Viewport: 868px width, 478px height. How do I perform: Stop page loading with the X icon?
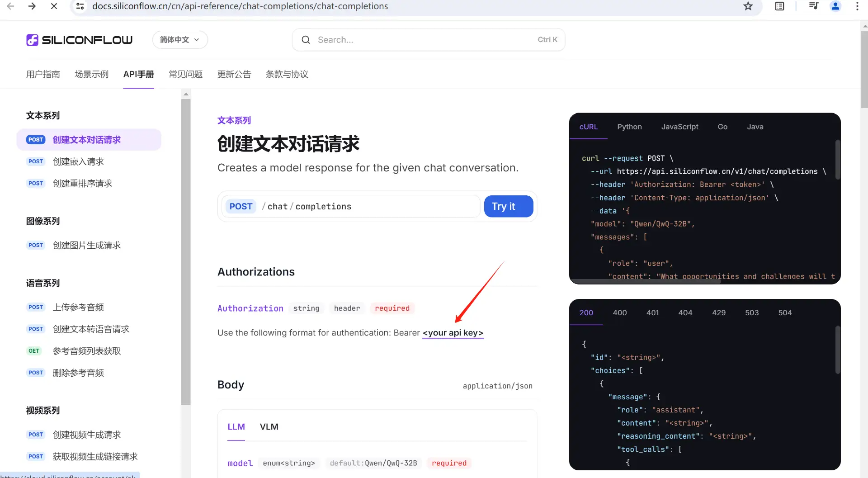click(54, 6)
